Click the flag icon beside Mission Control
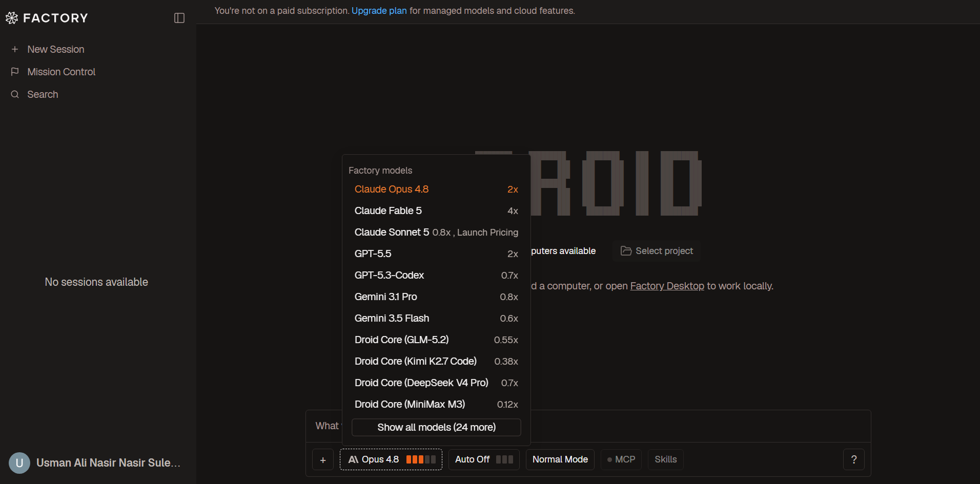Image resolution: width=980 pixels, height=484 pixels. point(15,72)
